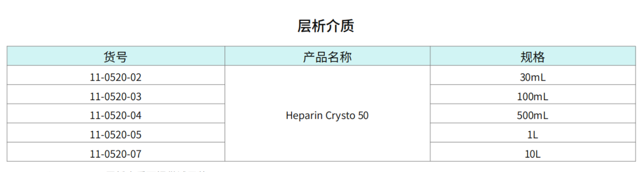Click the 层析介质 table title
Image resolution: width=644 pixels, height=172 pixels.
[326, 26]
